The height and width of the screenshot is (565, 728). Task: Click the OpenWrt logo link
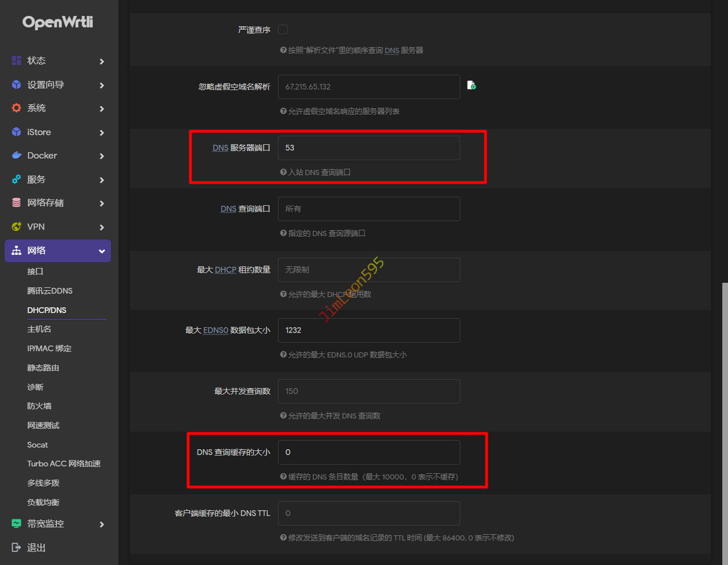[x=58, y=22]
